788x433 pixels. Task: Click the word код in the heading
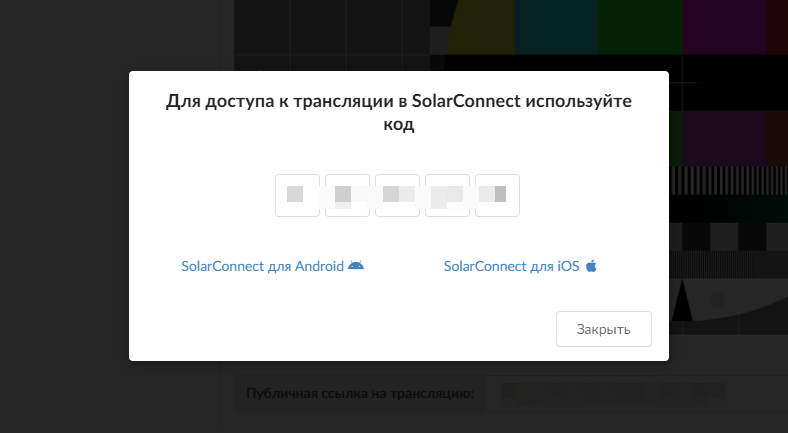[399, 126]
